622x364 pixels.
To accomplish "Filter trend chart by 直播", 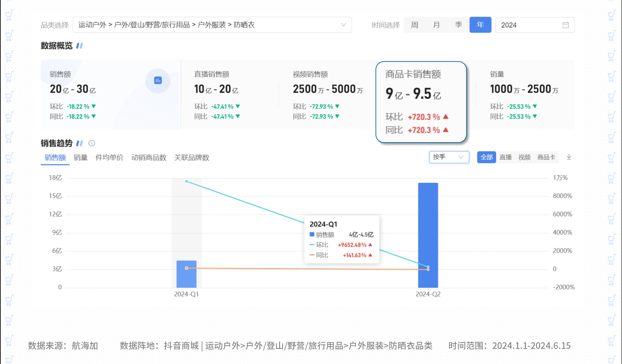I will [505, 157].
